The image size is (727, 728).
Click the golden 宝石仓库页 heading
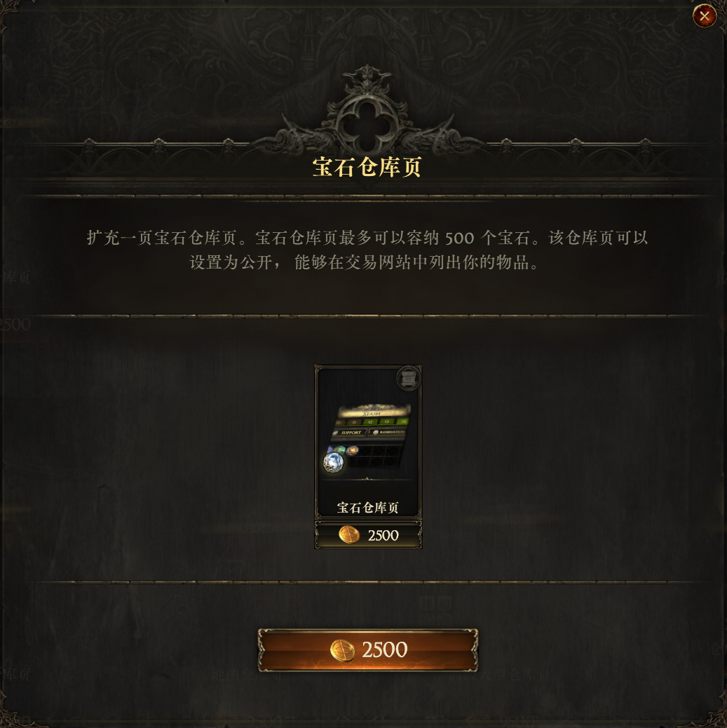pyautogui.click(x=367, y=167)
